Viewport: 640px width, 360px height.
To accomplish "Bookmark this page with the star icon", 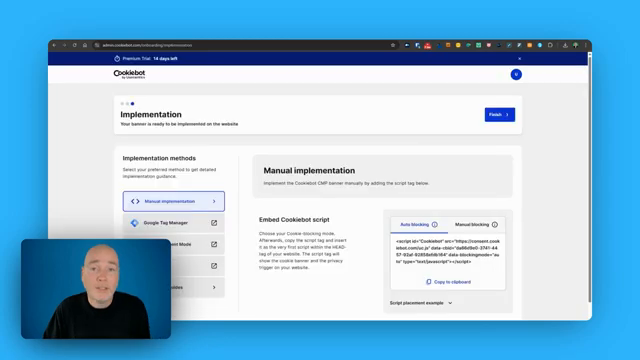I will click(393, 45).
